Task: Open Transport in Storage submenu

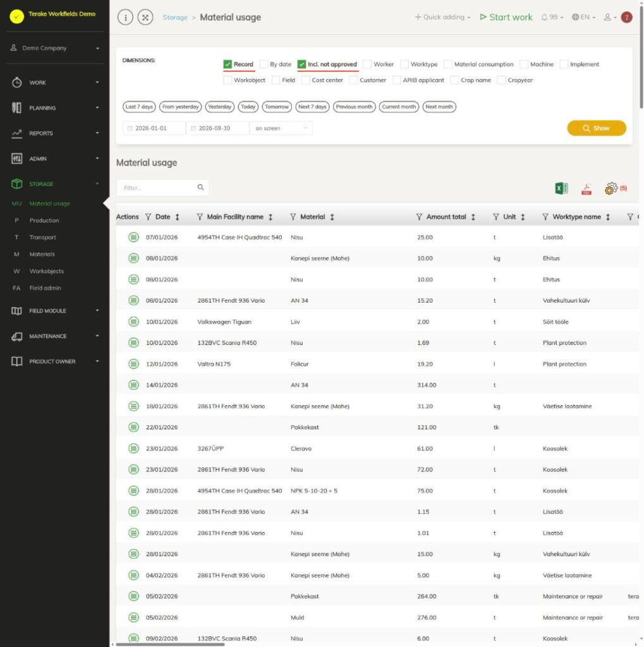Action: click(x=42, y=238)
